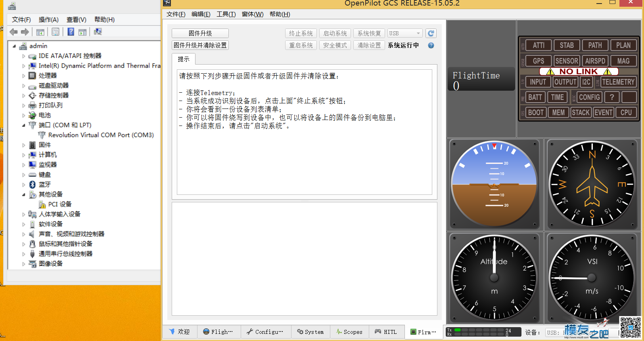Switch to the HITL bottom tab
This screenshot has width=644, height=341.
pos(386,332)
